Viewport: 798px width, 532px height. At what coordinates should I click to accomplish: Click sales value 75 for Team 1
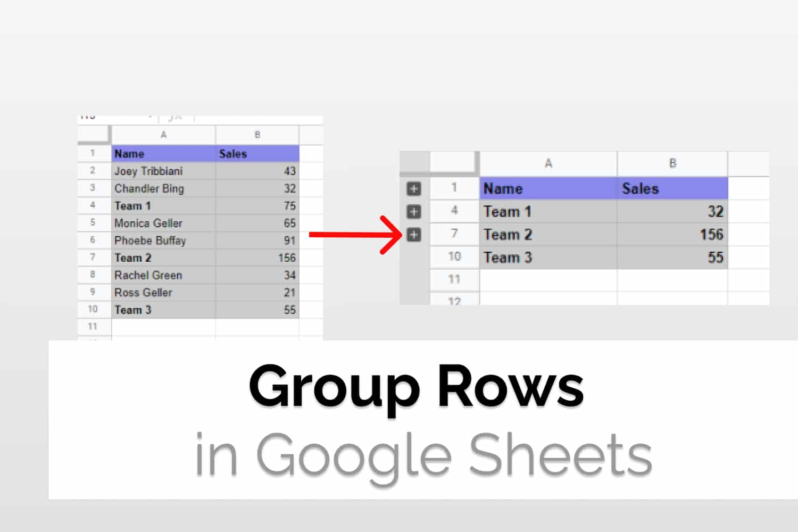(257, 206)
